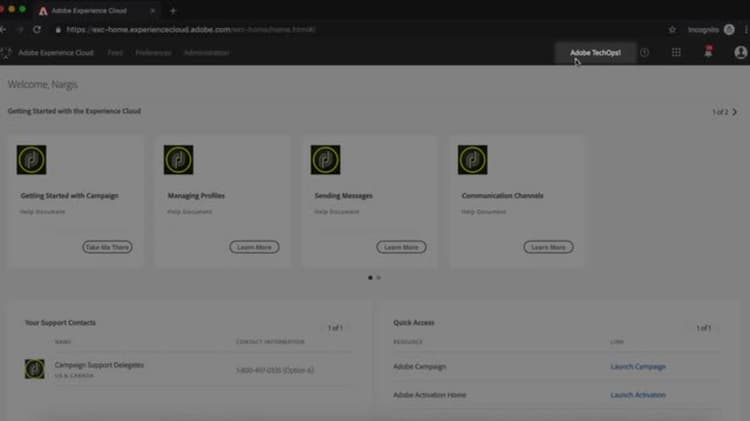This screenshot has height=421, width=750.
Task: Open the Adobe TechOps1 organization switcher
Action: pos(596,53)
